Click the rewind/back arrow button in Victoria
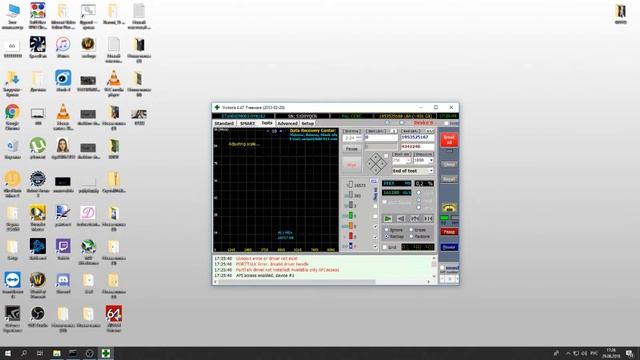The image size is (640, 360). (x=401, y=219)
